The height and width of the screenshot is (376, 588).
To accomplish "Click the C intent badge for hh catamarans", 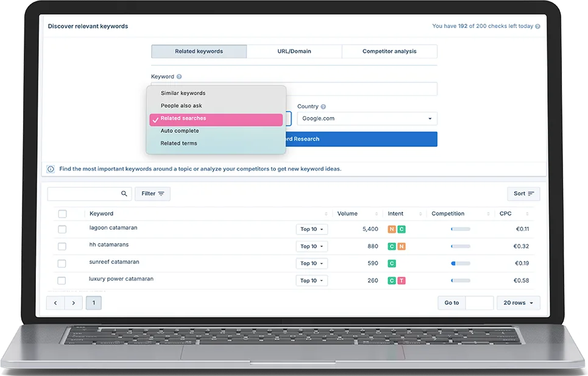I will coord(392,246).
